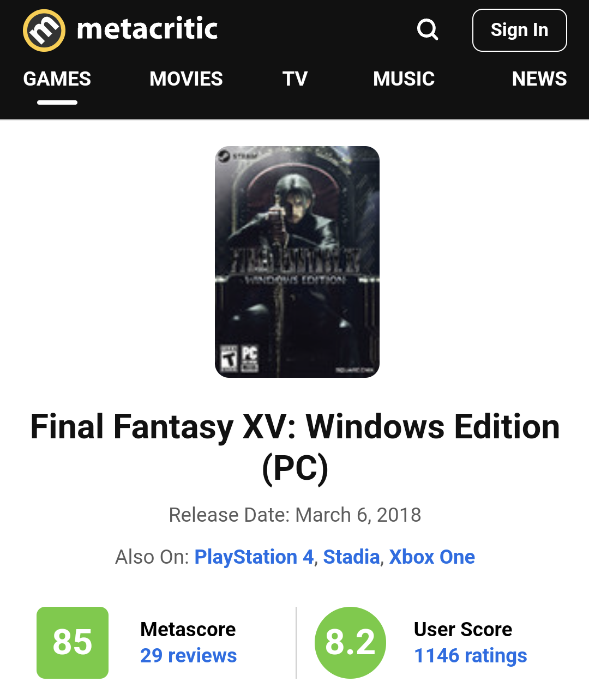This screenshot has height=700, width=589.
Task: Click the green 8.2 user score circle
Action: pos(351,643)
